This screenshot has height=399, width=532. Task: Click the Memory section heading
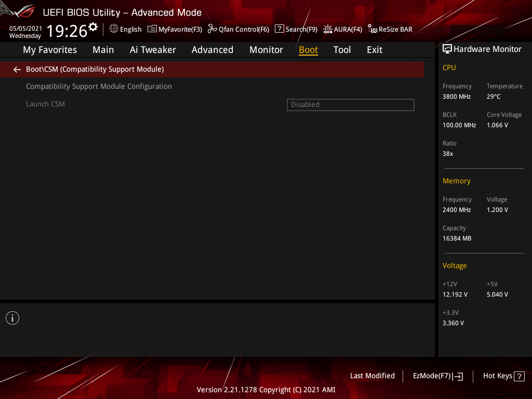pyautogui.click(x=457, y=181)
